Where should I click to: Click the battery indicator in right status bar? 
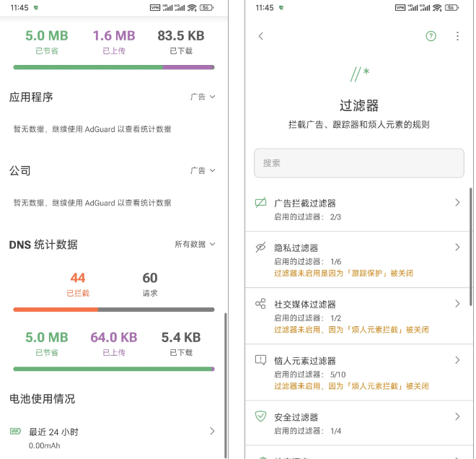point(451,8)
